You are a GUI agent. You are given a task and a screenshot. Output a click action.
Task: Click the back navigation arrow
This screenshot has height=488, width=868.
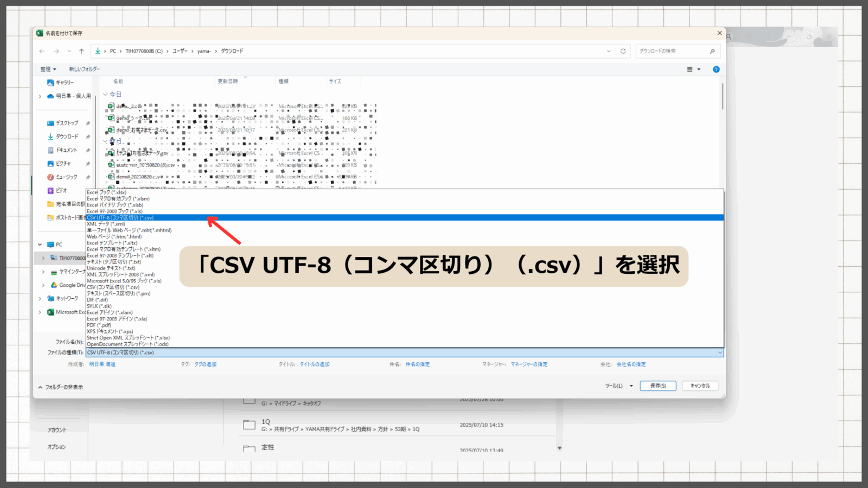point(42,51)
